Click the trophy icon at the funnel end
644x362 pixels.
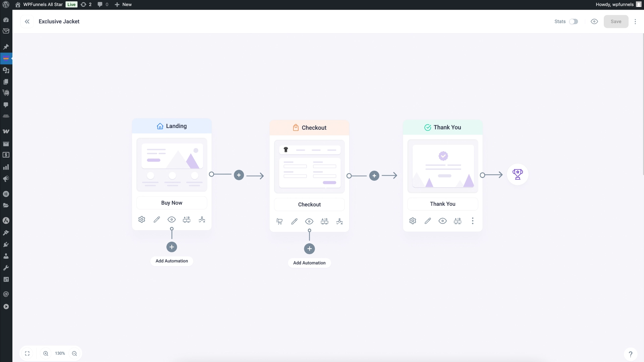pos(518,174)
